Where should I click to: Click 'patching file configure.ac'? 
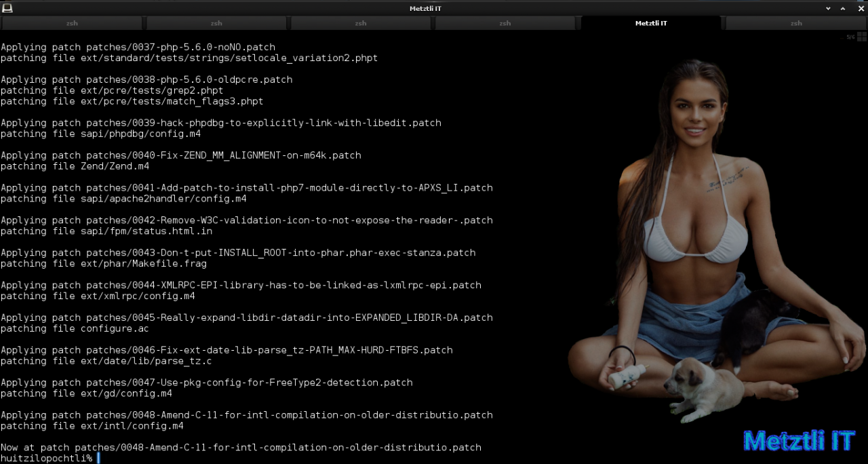[75, 330]
